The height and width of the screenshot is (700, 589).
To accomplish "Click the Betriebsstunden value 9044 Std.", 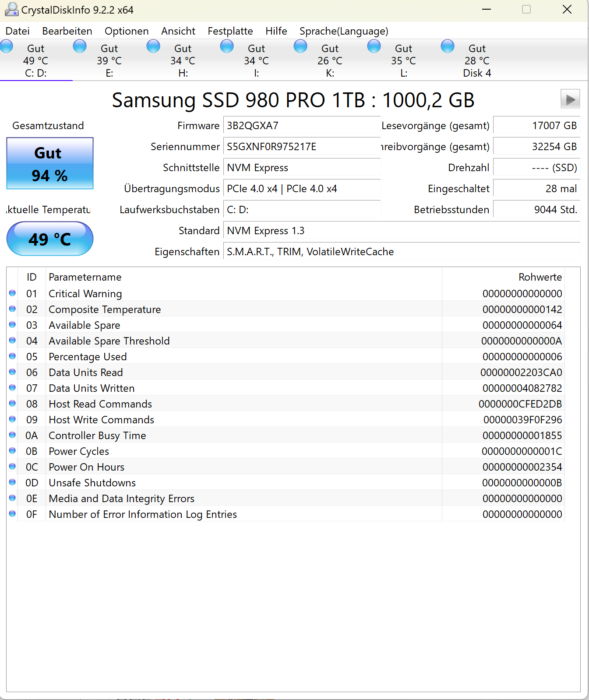I will click(x=537, y=210).
